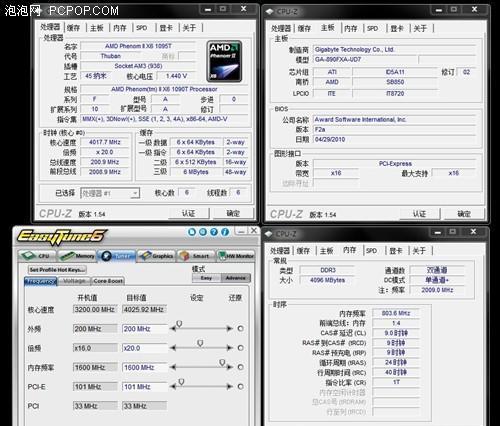Select Easy mode in EasyTune6

pos(206,278)
